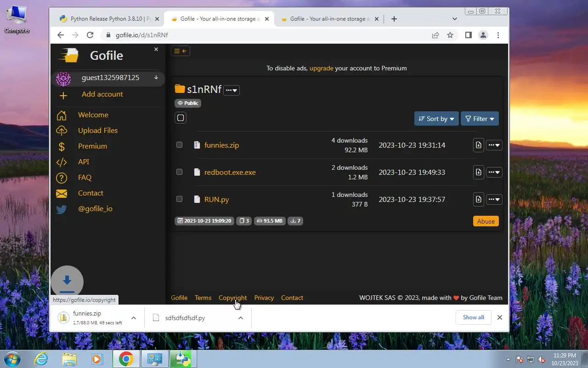Click the taskbar clock showing 11:29 PM
The image size is (588, 368).
pyautogui.click(x=565, y=359)
